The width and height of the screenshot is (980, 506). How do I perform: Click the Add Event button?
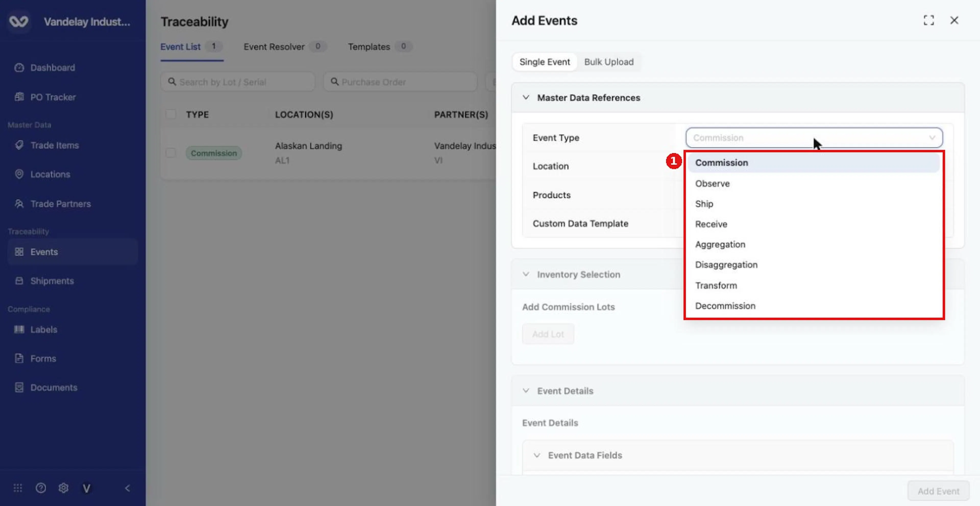[939, 491]
